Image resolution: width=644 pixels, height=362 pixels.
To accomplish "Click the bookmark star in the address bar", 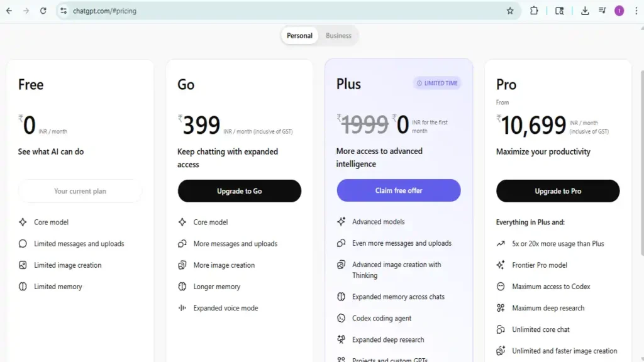I will [511, 11].
